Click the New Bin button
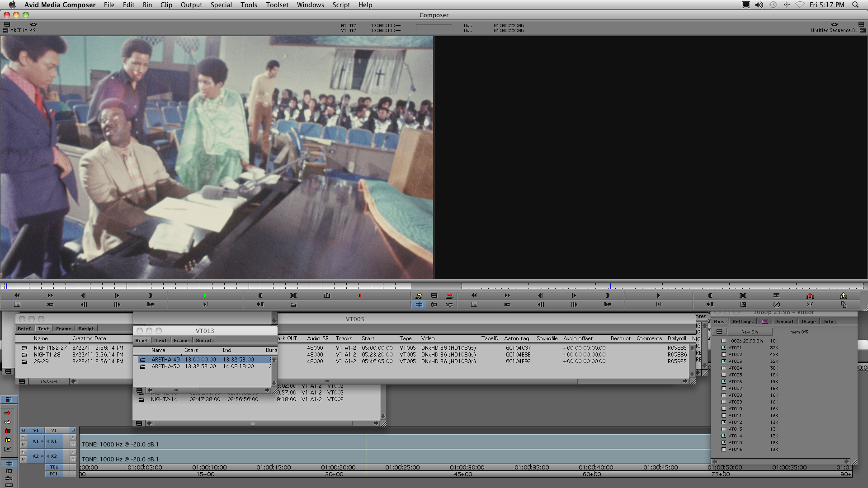The image size is (868, 488). coord(749,332)
